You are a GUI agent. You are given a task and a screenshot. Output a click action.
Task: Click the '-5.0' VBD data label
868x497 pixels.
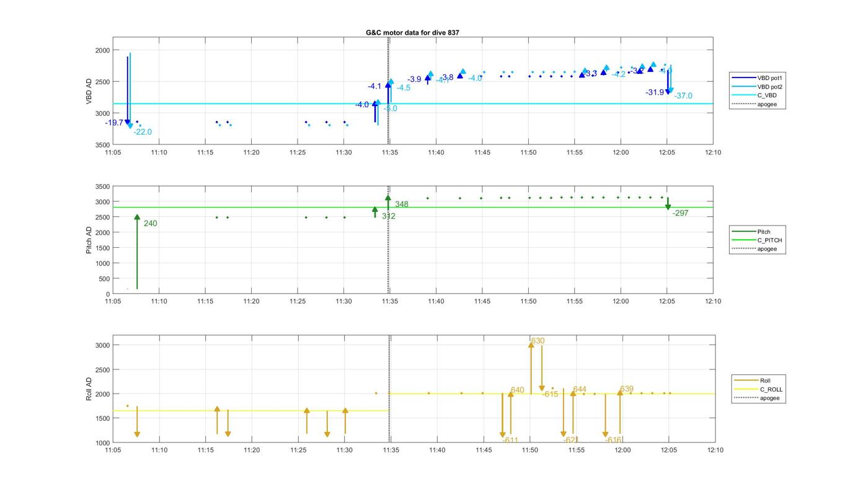(390, 109)
